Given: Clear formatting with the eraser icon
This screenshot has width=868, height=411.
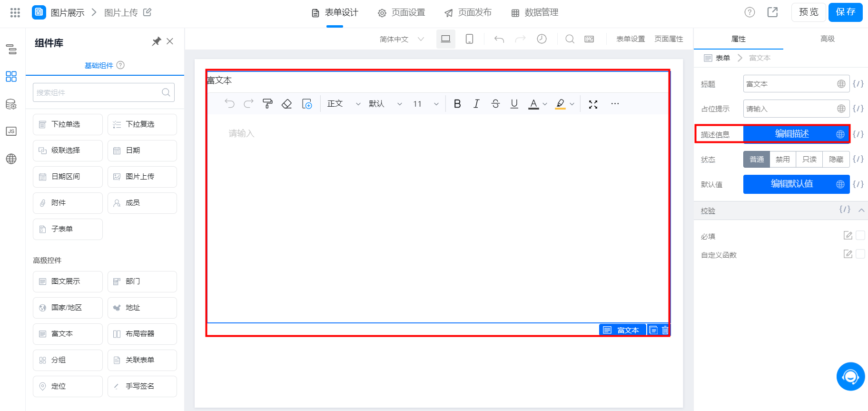Looking at the screenshot, I should (286, 104).
